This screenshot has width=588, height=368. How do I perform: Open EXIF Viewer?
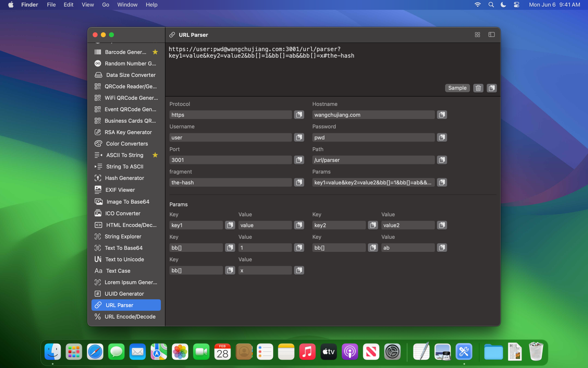pyautogui.click(x=126, y=190)
